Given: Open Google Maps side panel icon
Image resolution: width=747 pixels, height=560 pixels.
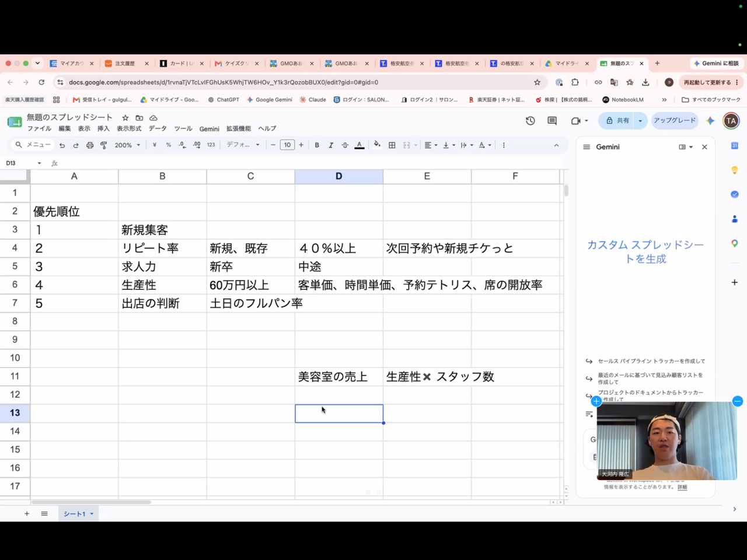Looking at the screenshot, I should (735, 243).
